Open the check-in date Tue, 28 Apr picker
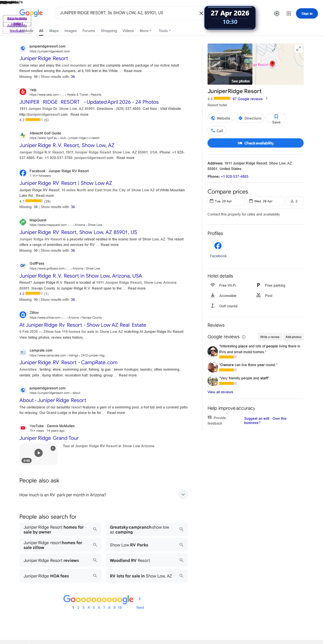 coord(226,201)
